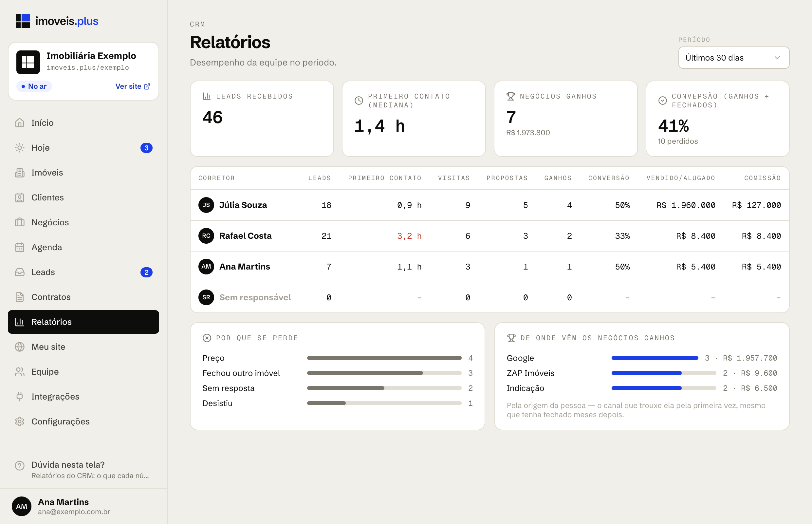Image resolution: width=812 pixels, height=524 pixels.
Task: Open the Ver site link
Action: click(x=133, y=86)
